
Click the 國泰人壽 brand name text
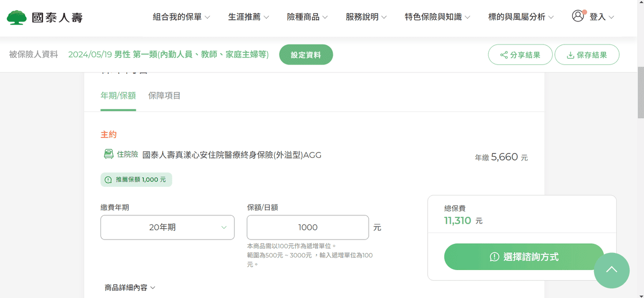click(57, 18)
